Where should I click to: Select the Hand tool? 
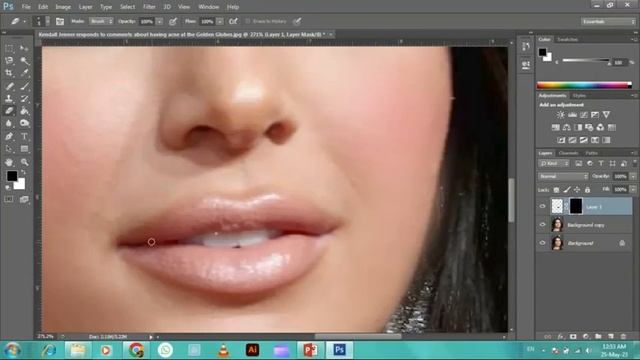coord(9,162)
